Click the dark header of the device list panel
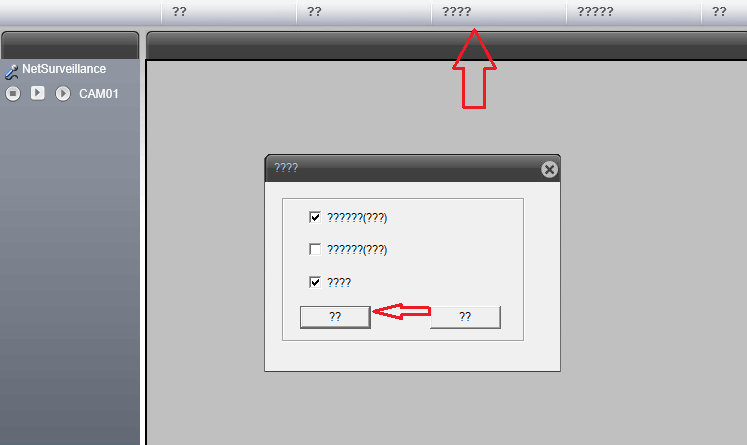 tap(70, 45)
